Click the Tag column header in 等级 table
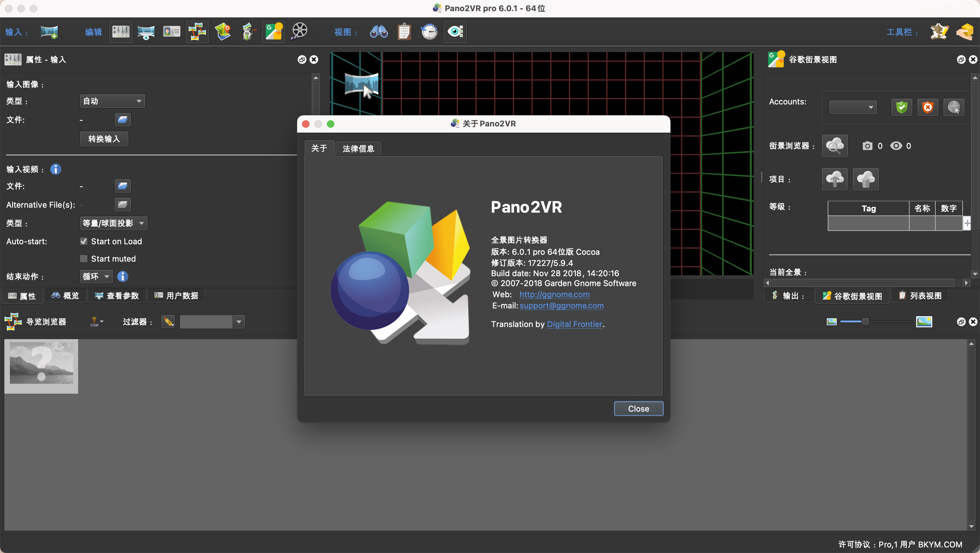The image size is (980, 553). point(869,208)
